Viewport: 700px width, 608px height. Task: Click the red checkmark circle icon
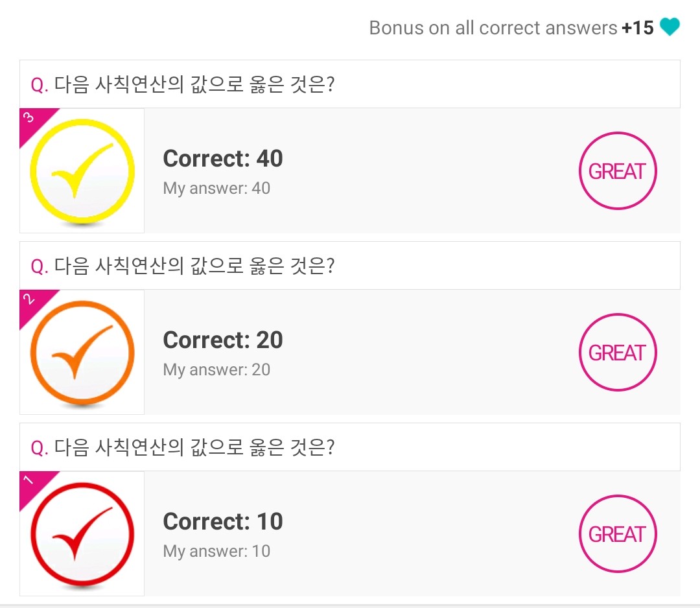tap(82, 534)
